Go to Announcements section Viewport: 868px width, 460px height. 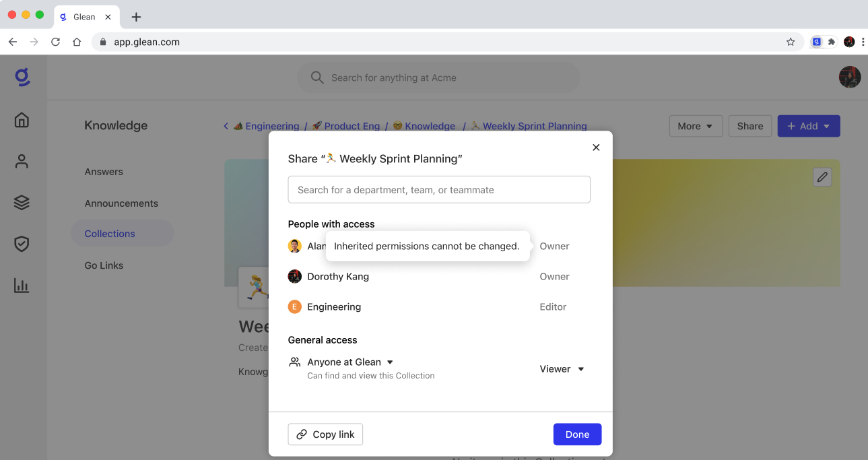(121, 203)
